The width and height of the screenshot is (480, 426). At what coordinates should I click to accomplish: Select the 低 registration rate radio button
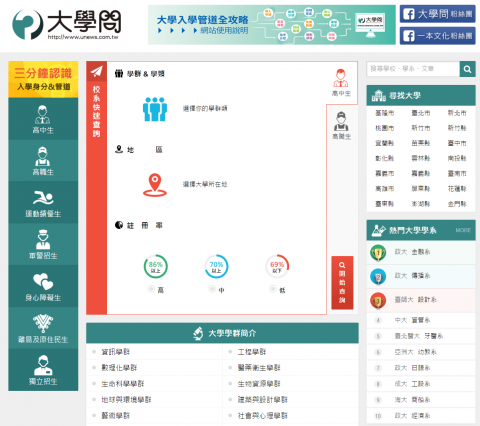(273, 289)
